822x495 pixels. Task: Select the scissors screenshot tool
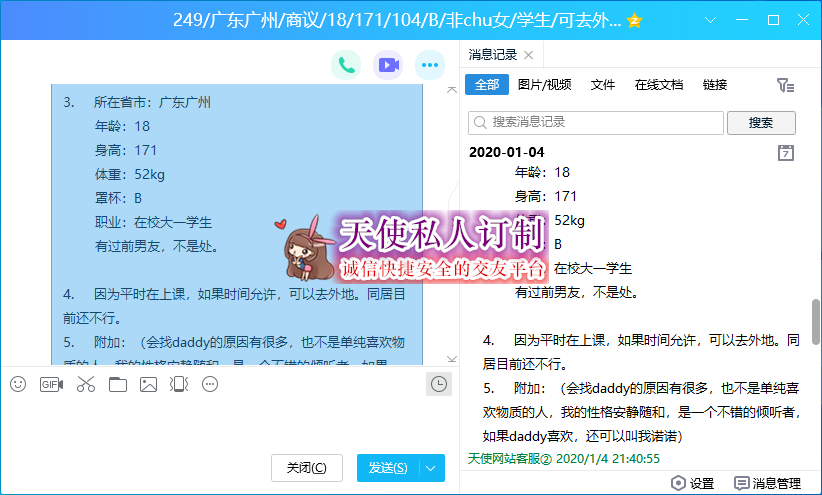pyautogui.click(x=85, y=384)
